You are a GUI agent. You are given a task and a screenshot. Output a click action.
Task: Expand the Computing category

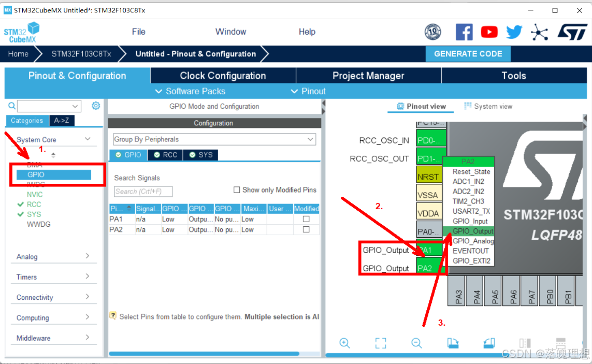88,317
